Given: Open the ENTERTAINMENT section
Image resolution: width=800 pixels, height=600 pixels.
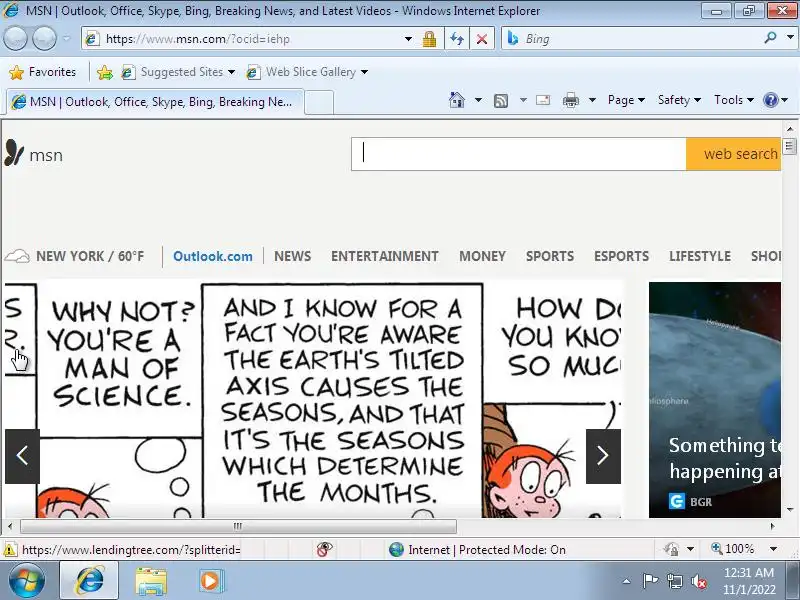Looking at the screenshot, I should [385, 256].
